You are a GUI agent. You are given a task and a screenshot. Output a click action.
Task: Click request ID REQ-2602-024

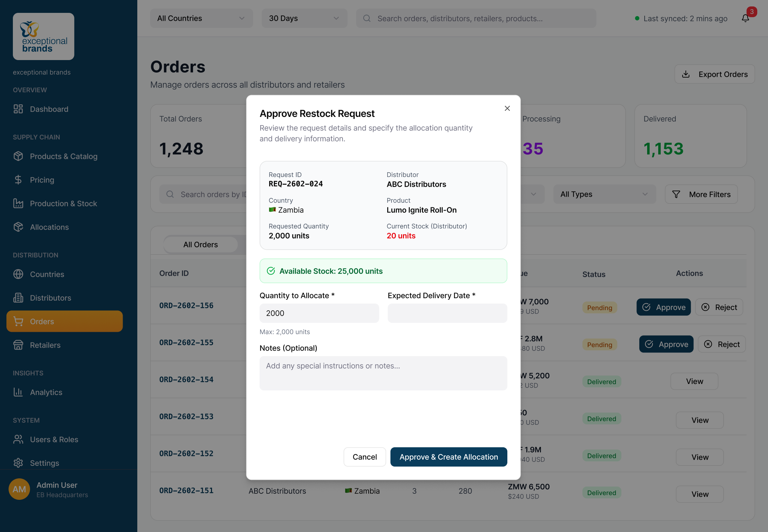click(296, 184)
